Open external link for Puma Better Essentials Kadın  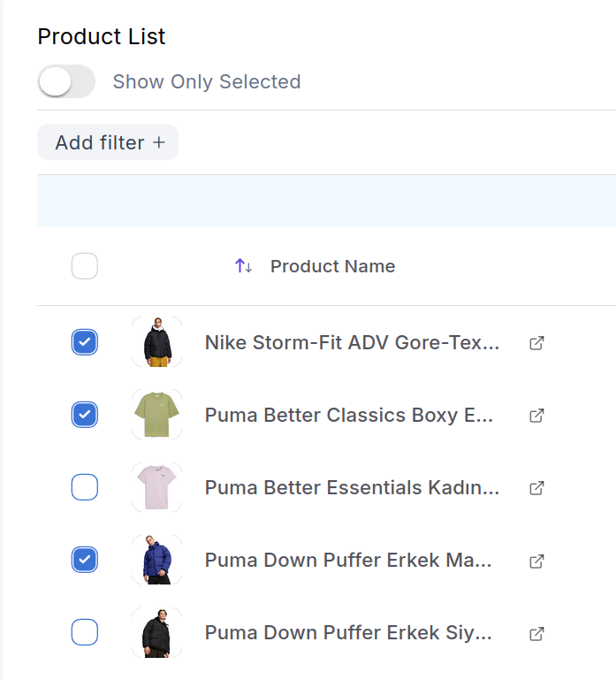click(x=536, y=488)
